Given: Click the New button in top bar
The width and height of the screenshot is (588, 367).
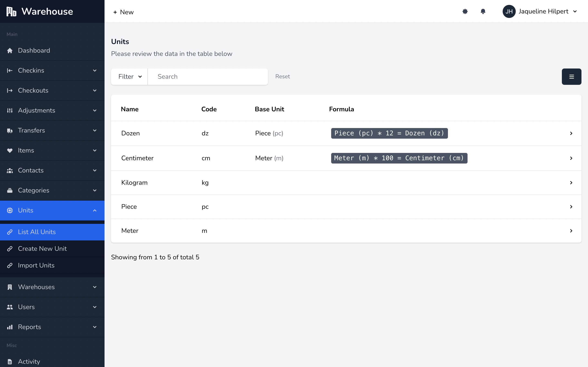Looking at the screenshot, I should 124,12.
